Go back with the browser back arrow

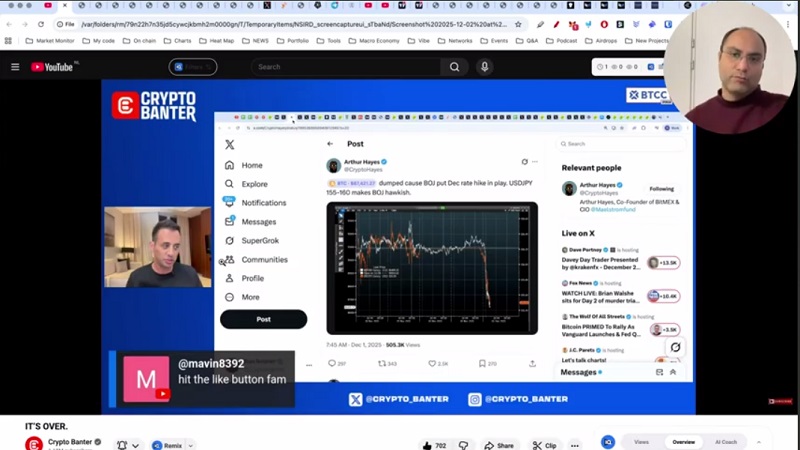11,24
